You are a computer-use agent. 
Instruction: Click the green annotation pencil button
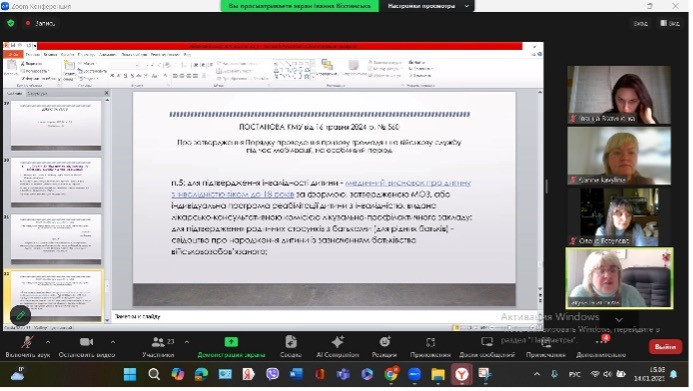coord(20,315)
